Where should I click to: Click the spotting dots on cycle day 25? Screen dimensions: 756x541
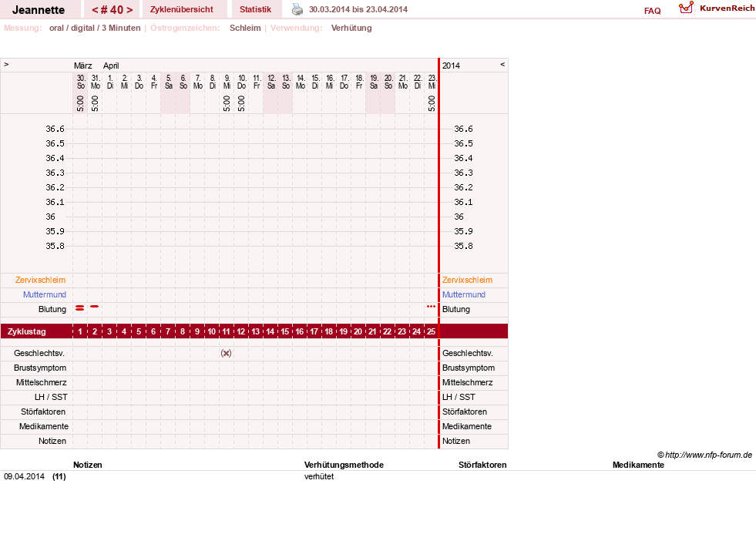coord(431,306)
